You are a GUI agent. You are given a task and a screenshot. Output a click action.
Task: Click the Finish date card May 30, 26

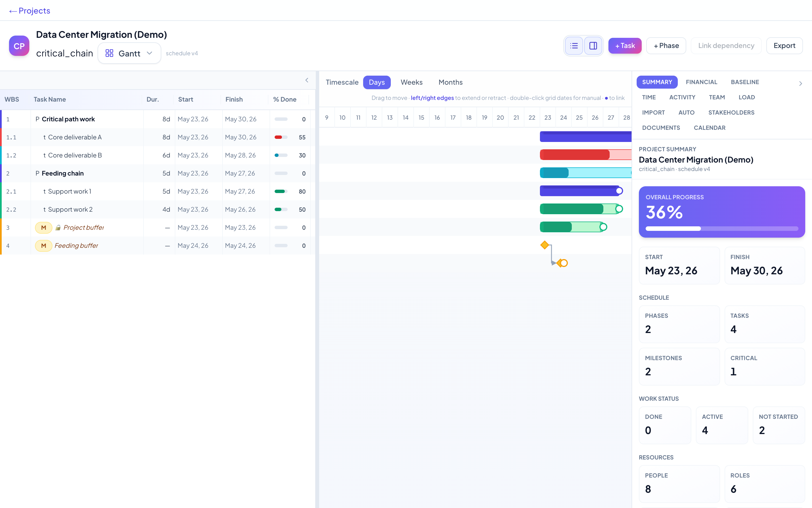(x=765, y=266)
